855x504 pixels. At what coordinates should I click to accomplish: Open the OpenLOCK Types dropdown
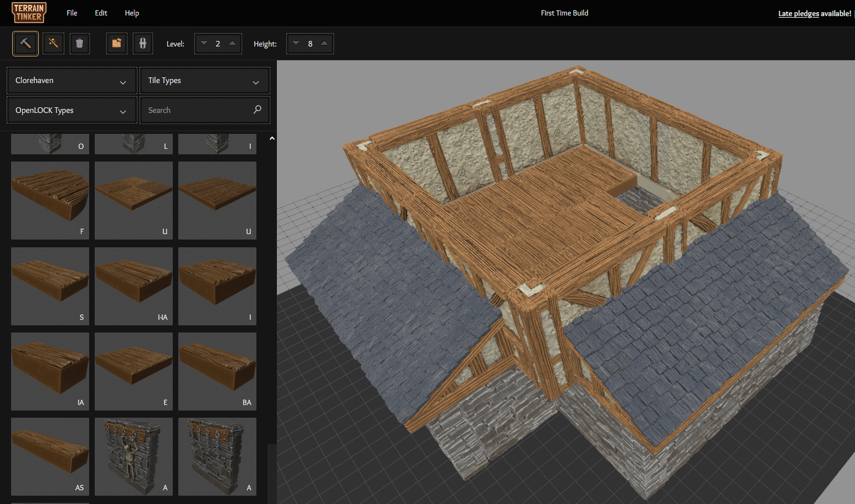pyautogui.click(x=71, y=111)
